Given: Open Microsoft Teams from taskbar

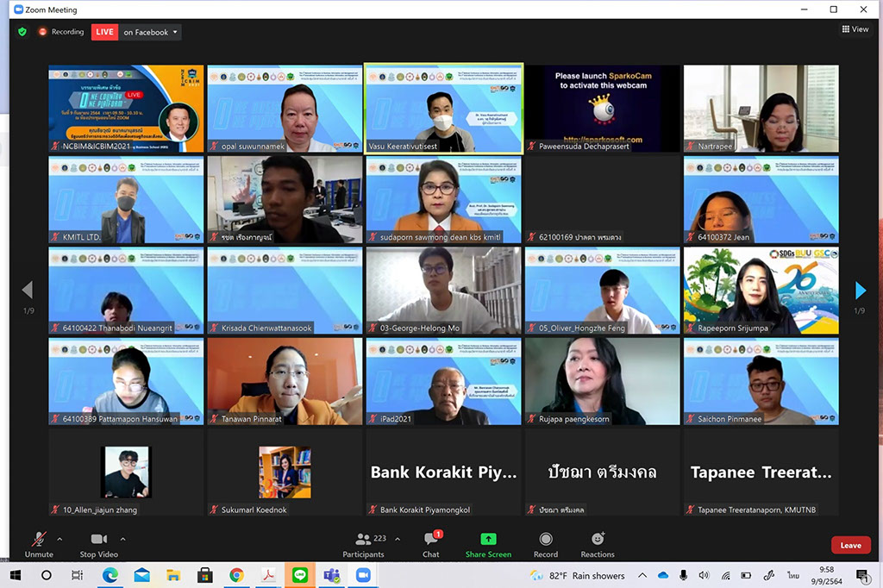Looking at the screenshot, I should (332, 575).
